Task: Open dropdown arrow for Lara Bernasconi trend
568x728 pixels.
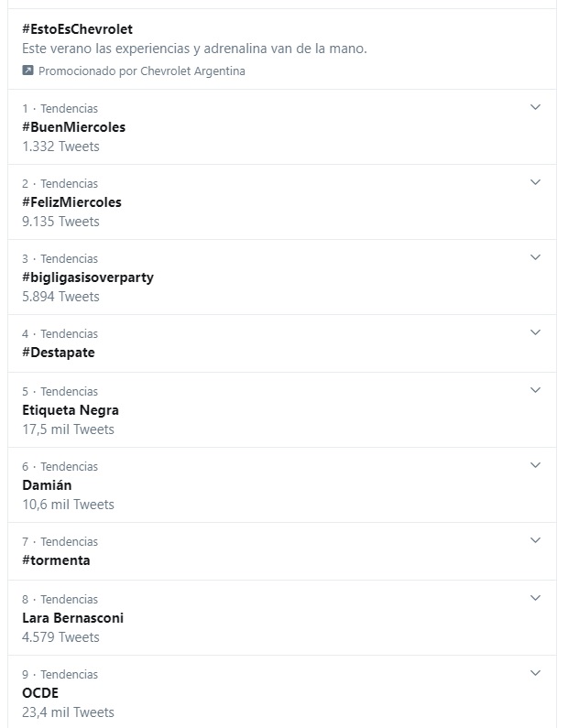Action: pos(536,599)
